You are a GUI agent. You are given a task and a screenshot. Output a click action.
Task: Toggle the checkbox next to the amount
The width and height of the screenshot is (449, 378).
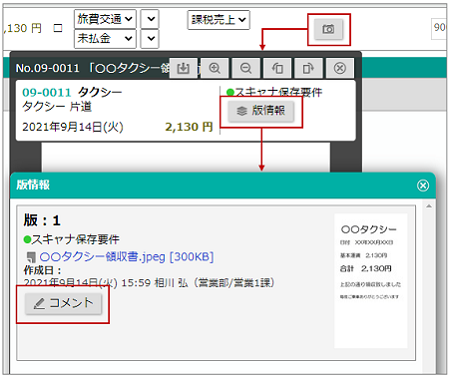(x=58, y=28)
